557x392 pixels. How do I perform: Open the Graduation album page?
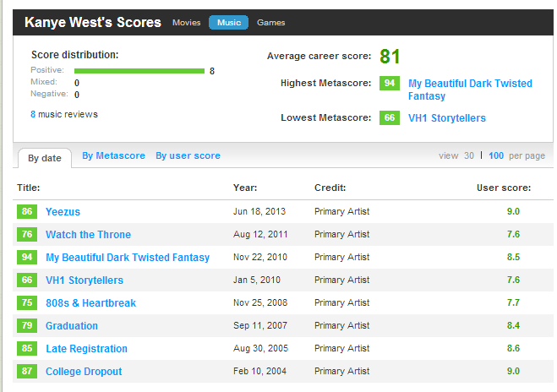click(x=72, y=325)
